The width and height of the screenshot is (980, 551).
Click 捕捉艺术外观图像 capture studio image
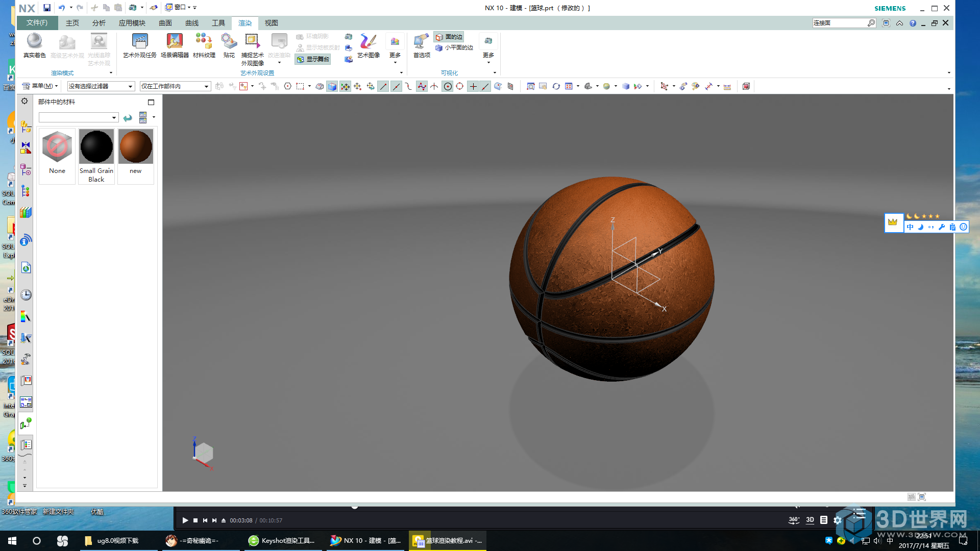[252, 49]
